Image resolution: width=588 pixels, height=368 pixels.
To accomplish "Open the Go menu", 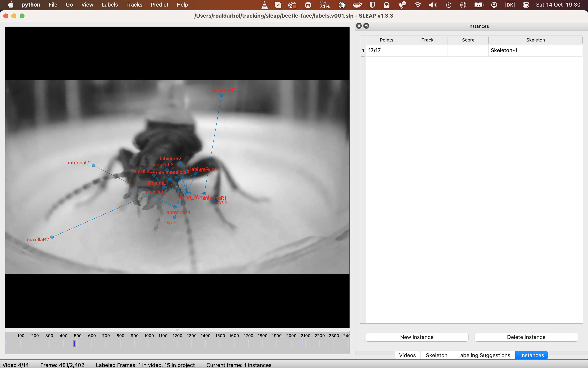I will tap(69, 5).
